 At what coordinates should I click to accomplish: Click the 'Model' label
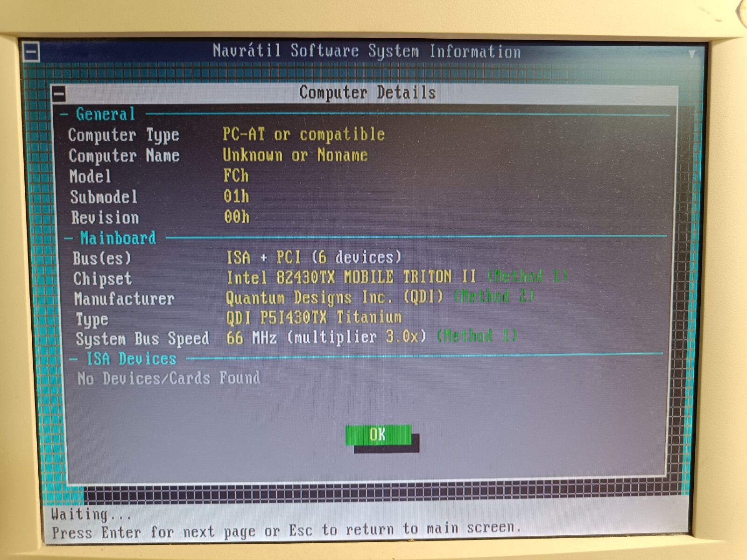[91, 176]
